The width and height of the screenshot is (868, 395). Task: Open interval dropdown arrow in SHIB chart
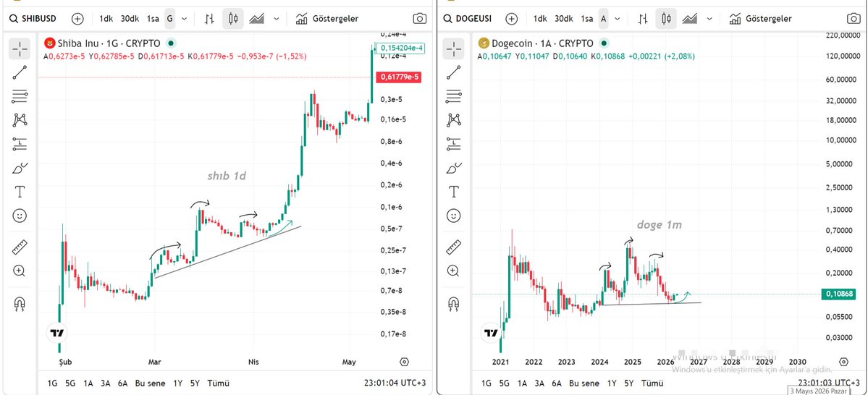[x=185, y=19]
